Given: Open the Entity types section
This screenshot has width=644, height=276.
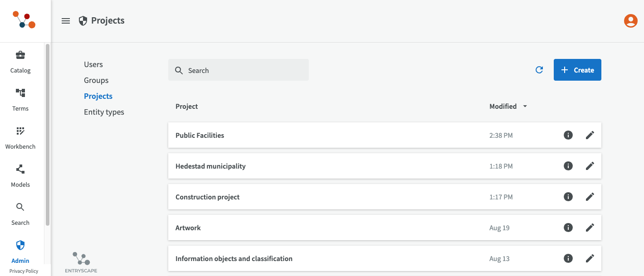Looking at the screenshot, I should tap(104, 112).
